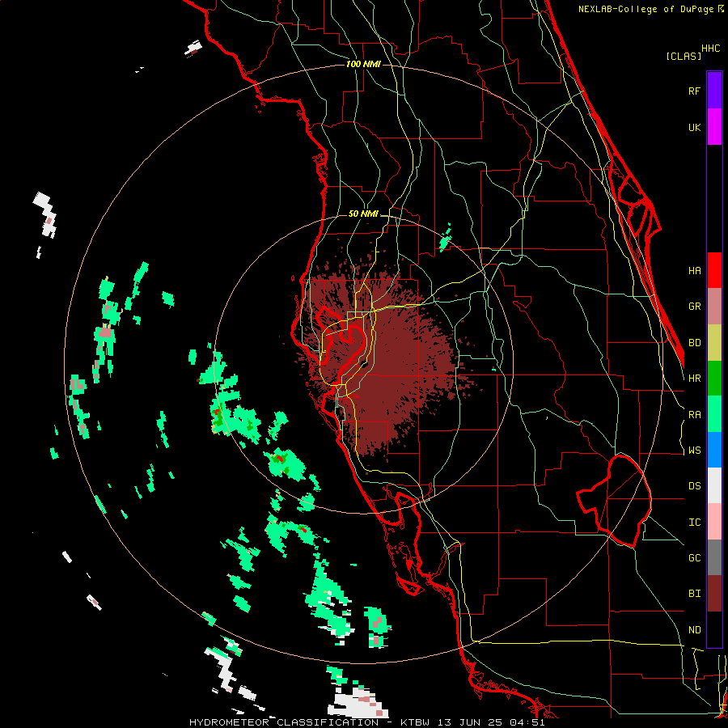Select the BD yellow legend swatch

pos(714,343)
